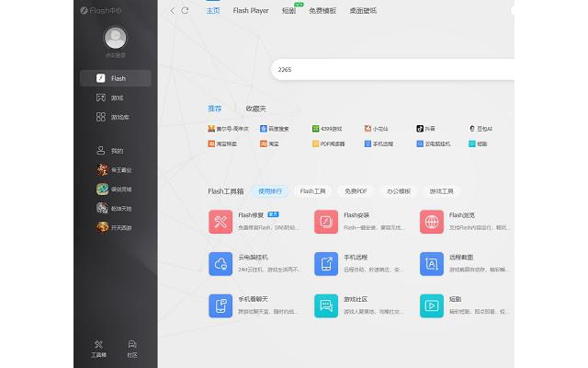Filter toolbox by 办公模板
Screen dimensions: 588x368
click(x=399, y=191)
